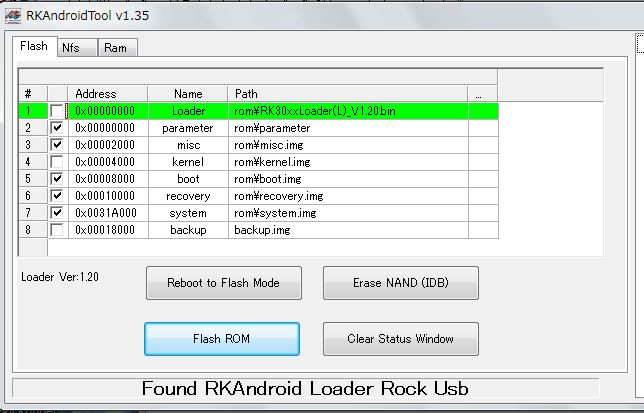The width and height of the screenshot is (644, 413).
Task: Click the Name column header
Action: (x=188, y=94)
